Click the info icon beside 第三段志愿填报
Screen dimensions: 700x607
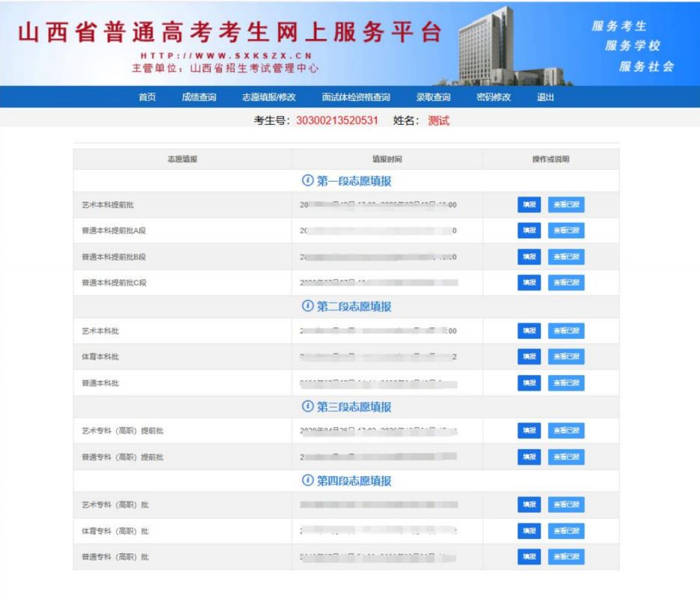(307, 406)
